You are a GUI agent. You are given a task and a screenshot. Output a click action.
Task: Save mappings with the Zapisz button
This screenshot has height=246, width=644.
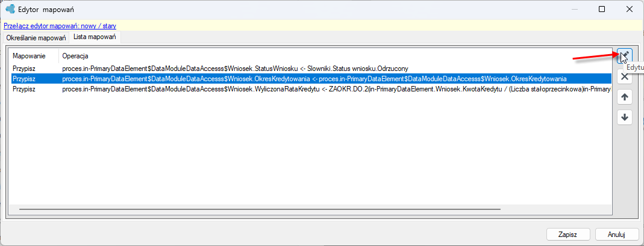click(x=568, y=235)
